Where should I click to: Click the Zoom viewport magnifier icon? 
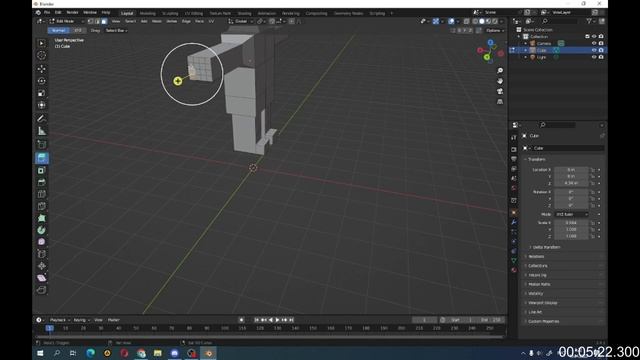(x=500, y=71)
